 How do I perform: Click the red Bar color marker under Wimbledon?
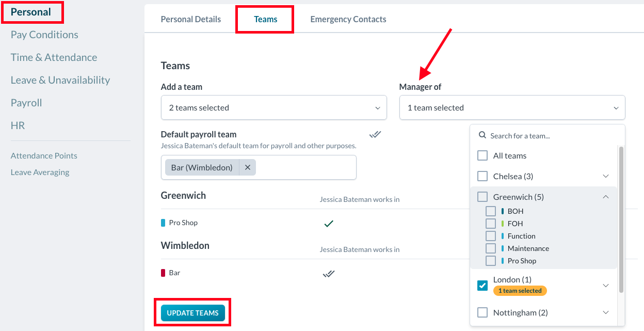click(x=163, y=273)
